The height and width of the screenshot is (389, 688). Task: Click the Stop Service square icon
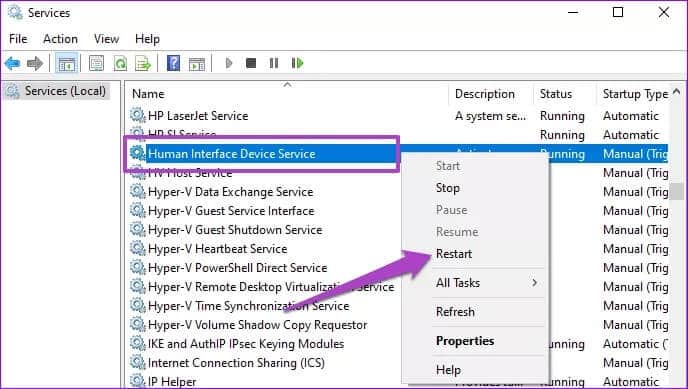pos(251,64)
